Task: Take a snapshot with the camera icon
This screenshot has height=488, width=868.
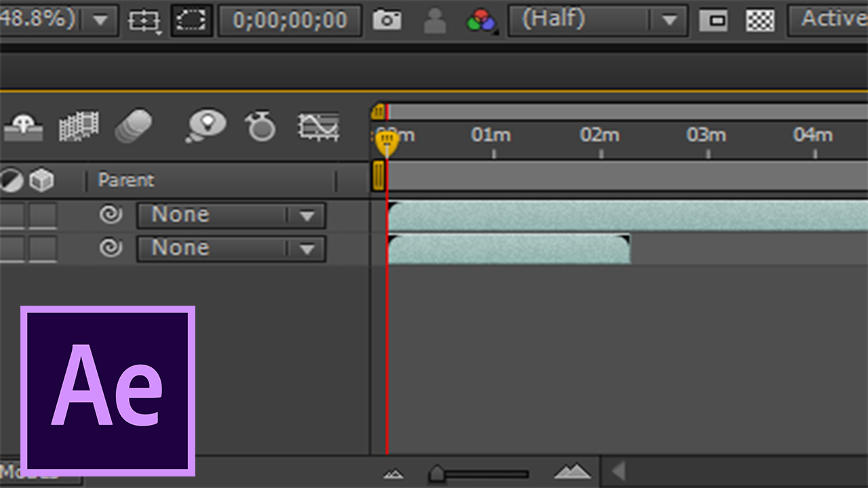Action: click(387, 20)
